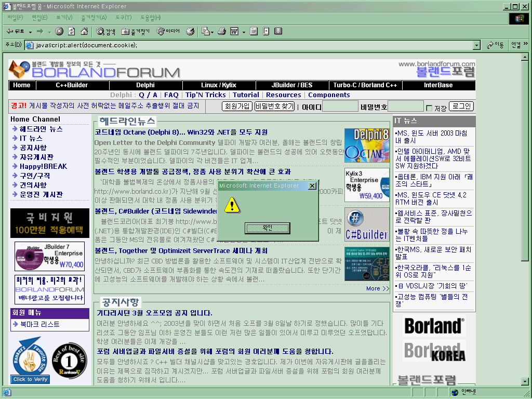Open the 북마크 리스트 link
The image size is (532, 399).
[39, 324]
